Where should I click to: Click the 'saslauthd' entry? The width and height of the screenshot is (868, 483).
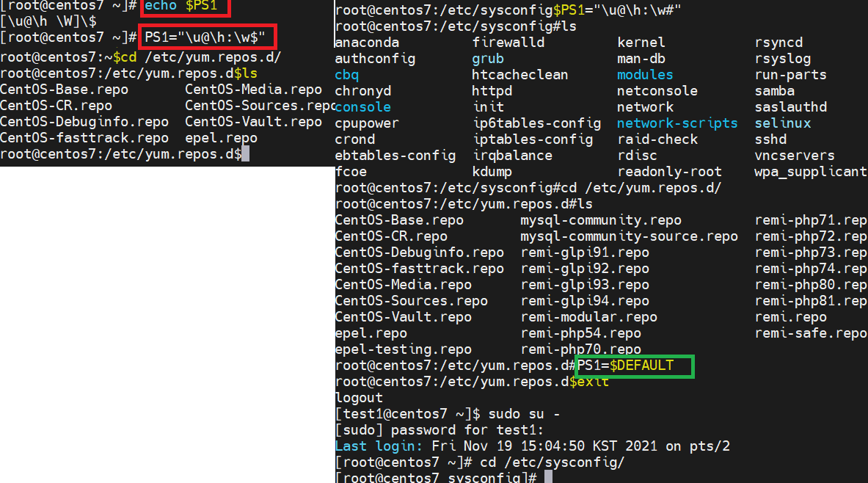[790, 107]
